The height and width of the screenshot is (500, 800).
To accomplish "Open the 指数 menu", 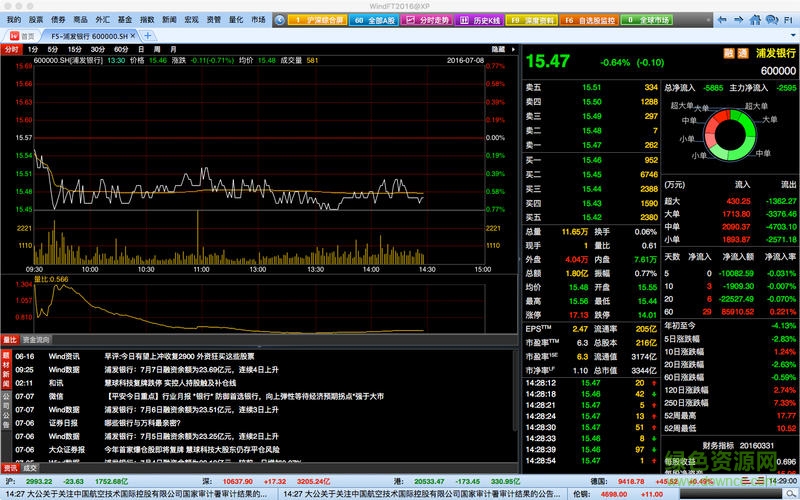I will click(x=147, y=19).
